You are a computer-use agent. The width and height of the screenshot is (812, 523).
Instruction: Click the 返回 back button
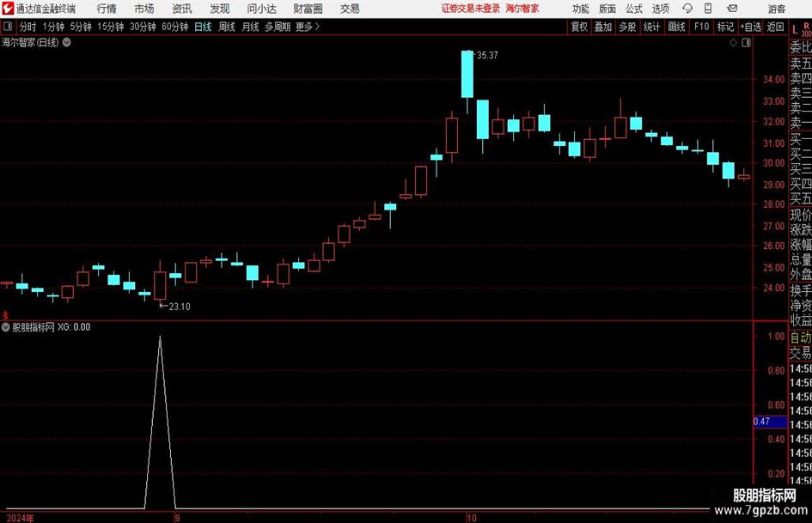[x=776, y=27]
